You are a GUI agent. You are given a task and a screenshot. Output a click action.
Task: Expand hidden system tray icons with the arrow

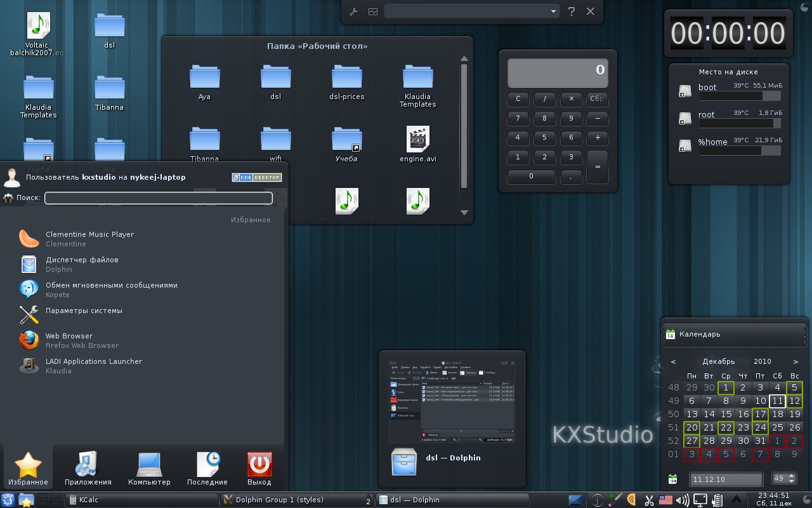point(737,500)
